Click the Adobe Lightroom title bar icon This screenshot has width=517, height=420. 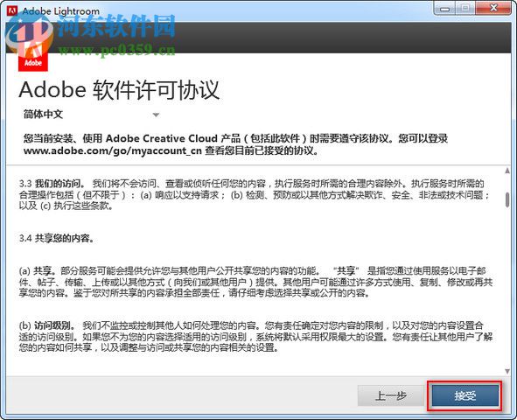coord(12,10)
